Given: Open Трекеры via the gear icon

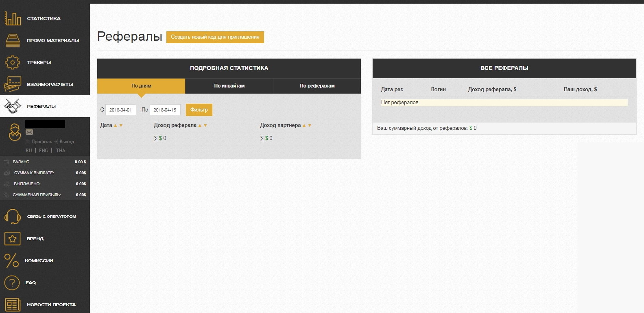Looking at the screenshot, I should [x=13, y=62].
